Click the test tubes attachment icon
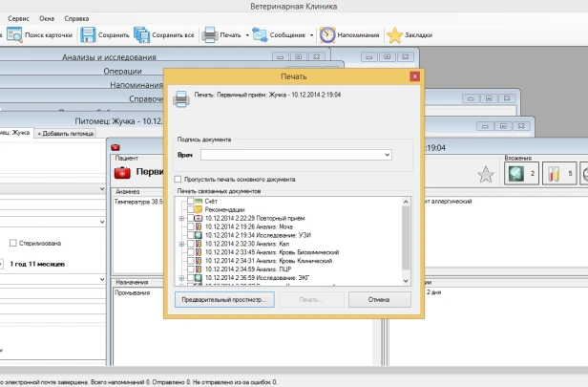This screenshot has width=588, height=387. pyautogui.click(x=554, y=173)
